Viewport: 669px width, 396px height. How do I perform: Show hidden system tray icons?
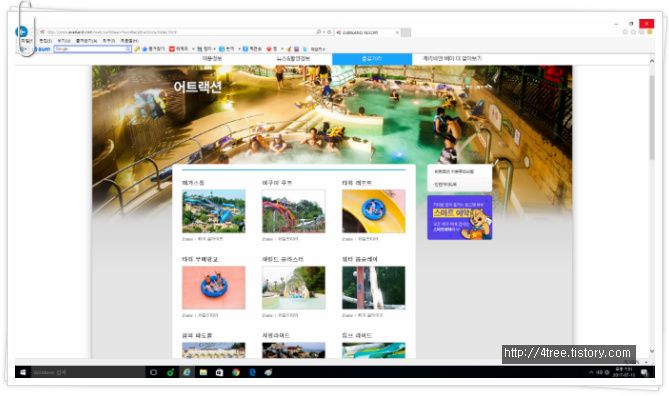coord(591,373)
